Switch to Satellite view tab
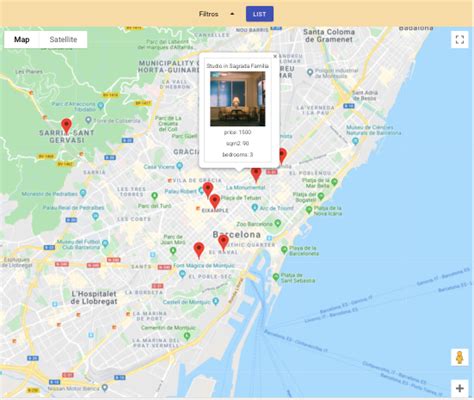Screen dimensions: 474x400 (63, 40)
